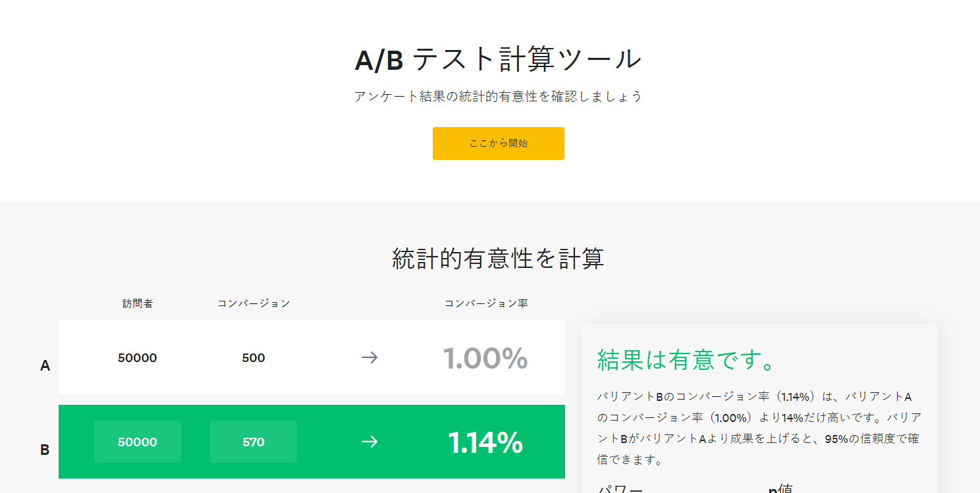Click the コンバージョン column header

click(x=253, y=303)
